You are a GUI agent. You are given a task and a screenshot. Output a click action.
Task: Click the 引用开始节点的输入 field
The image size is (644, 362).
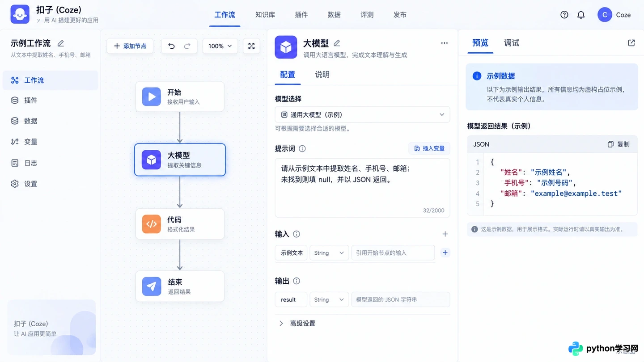coord(393,253)
